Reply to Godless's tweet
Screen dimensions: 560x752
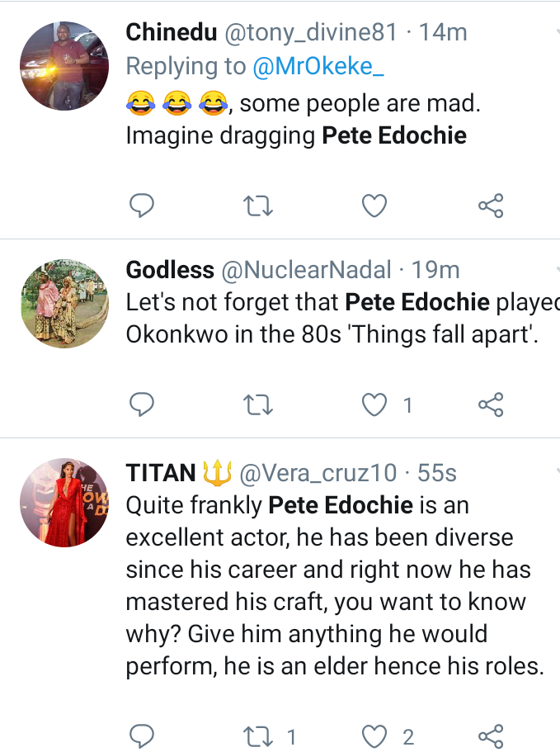pos(144,404)
